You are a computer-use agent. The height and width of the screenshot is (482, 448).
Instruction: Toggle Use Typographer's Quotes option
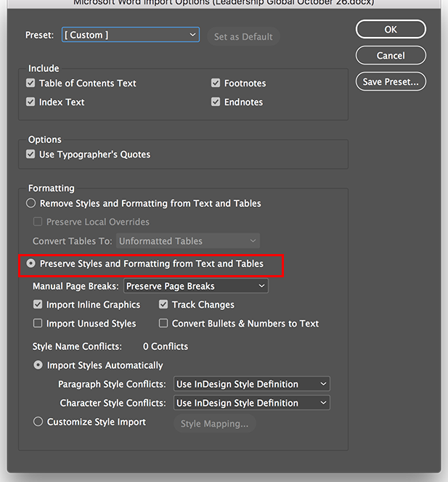pyautogui.click(x=31, y=155)
